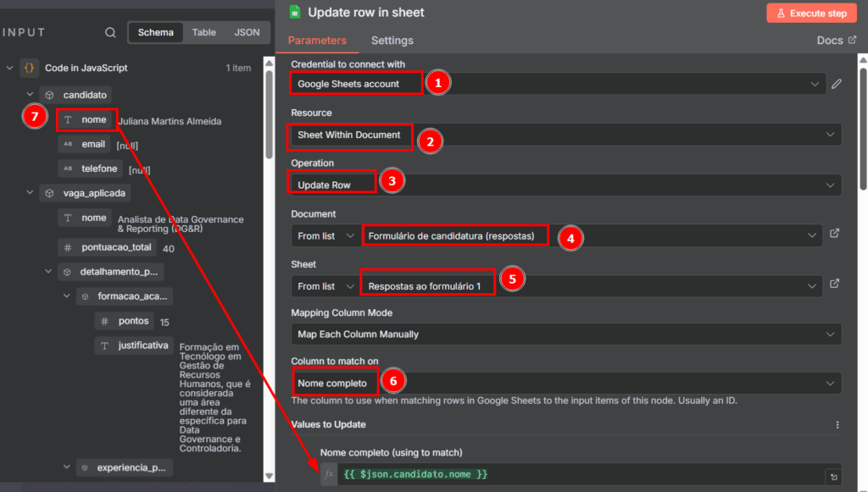
Task: Click the candidato nome field pill
Action: pyautogui.click(x=87, y=120)
